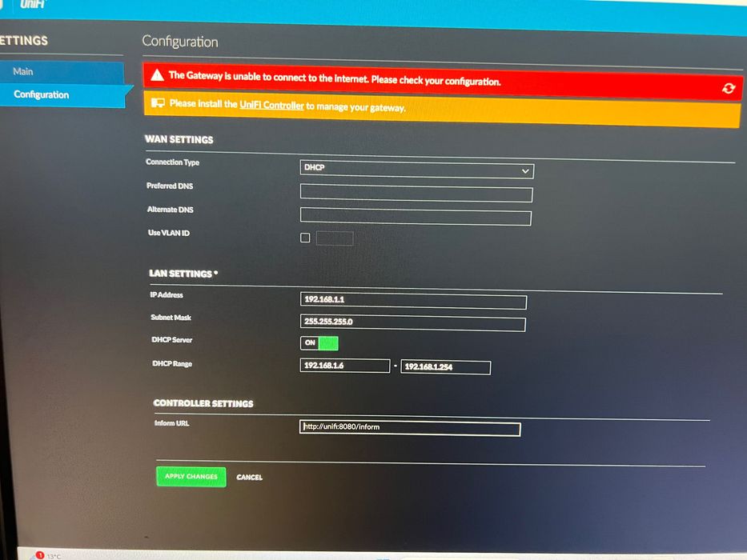Click the weather notification icon in taskbar
This screenshot has width=747, height=560.
(x=40, y=555)
